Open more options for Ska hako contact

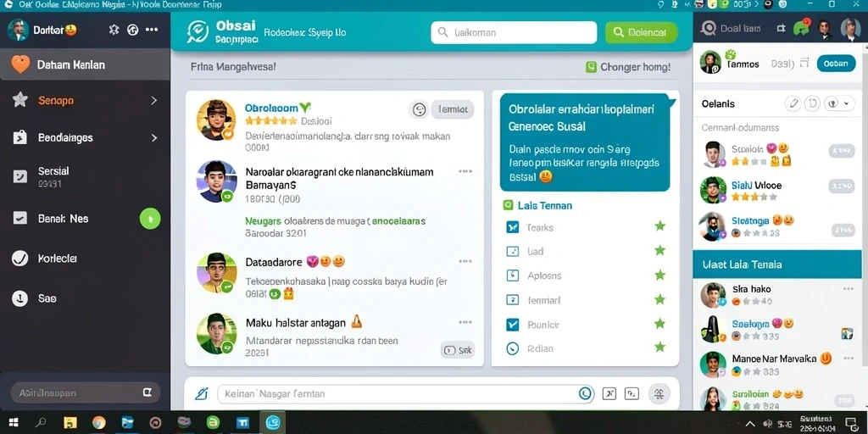pos(848,289)
